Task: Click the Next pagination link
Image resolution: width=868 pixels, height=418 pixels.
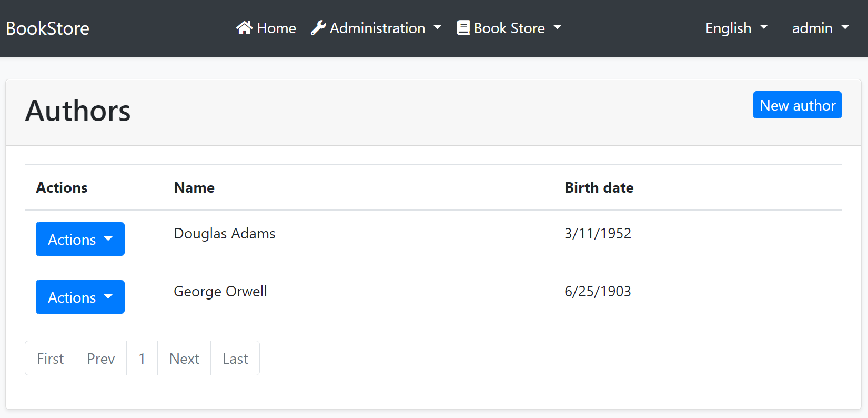Action: click(x=184, y=358)
